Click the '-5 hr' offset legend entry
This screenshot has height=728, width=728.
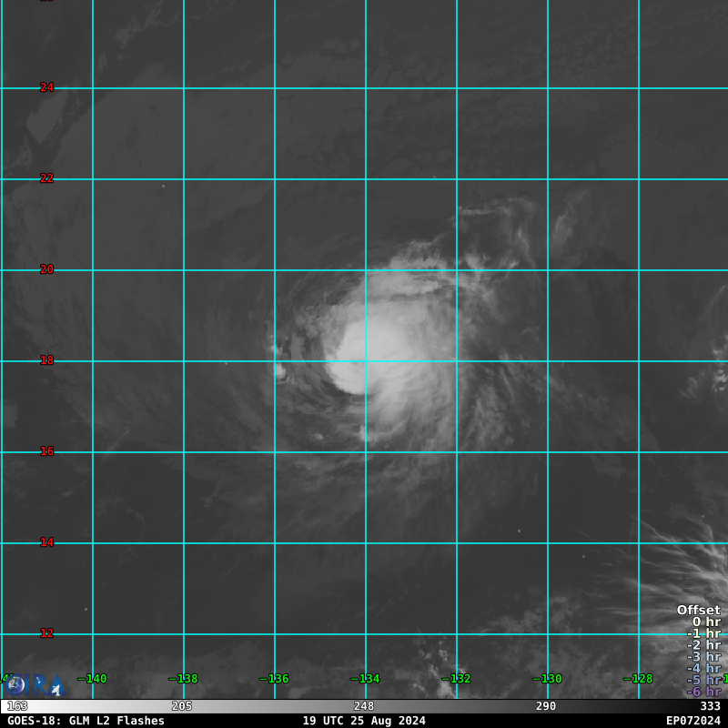[703, 680]
